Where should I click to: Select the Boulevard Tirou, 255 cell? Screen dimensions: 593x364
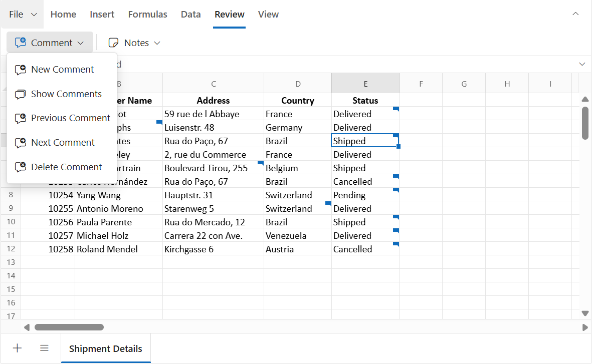coord(214,168)
